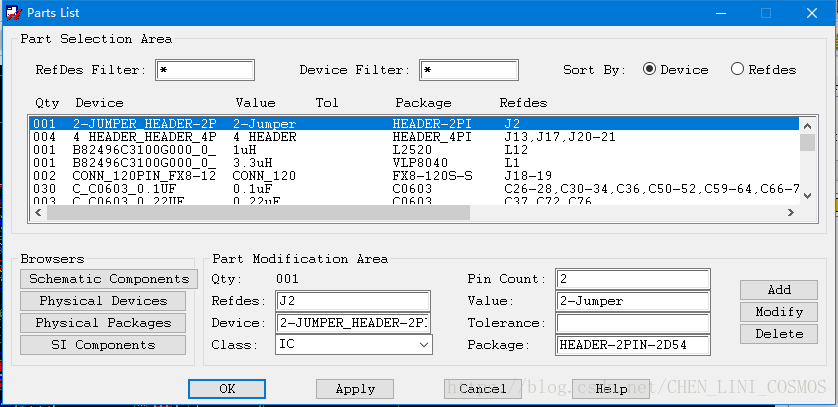Confirm with the OK button
This screenshot has width=838, height=407.
227,389
